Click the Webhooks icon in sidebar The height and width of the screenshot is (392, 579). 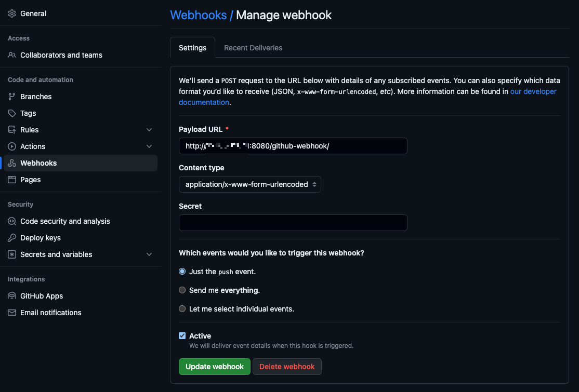pos(12,163)
